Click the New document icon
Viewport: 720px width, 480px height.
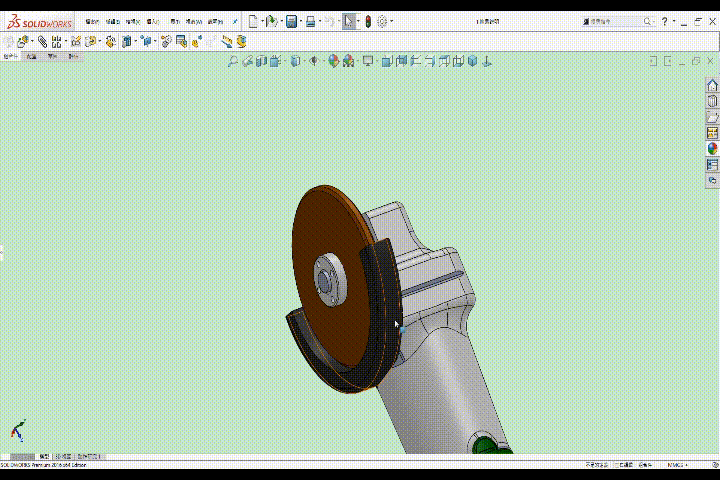(253, 21)
